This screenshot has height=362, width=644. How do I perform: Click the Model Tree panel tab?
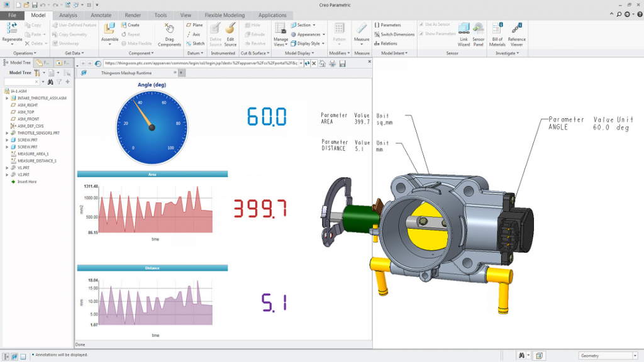[x=17, y=63]
